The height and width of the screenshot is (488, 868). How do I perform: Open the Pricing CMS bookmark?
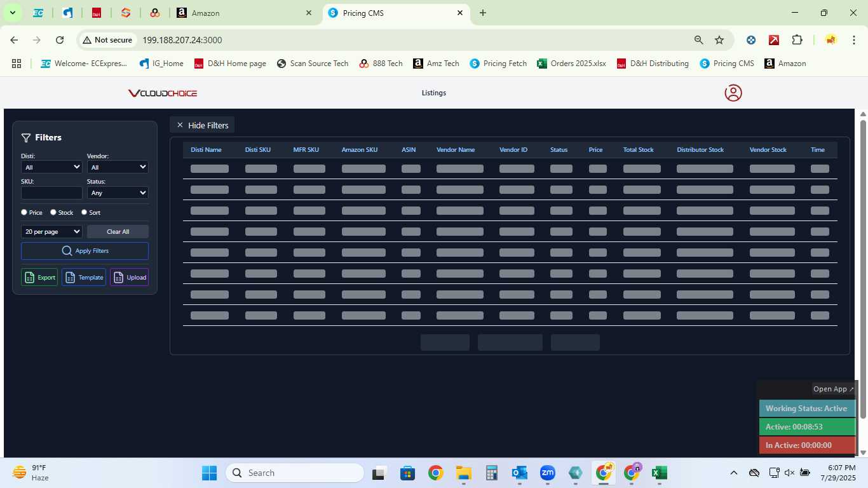tap(727, 64)
